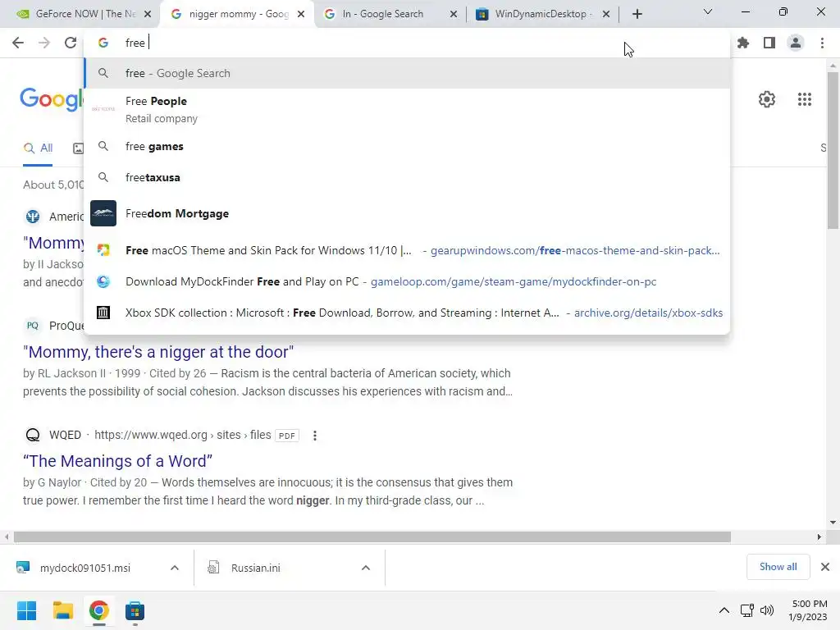Choose the 'free - Google Search' suggestion
This screenshot has height=630, width=840.
click(407, 73)
